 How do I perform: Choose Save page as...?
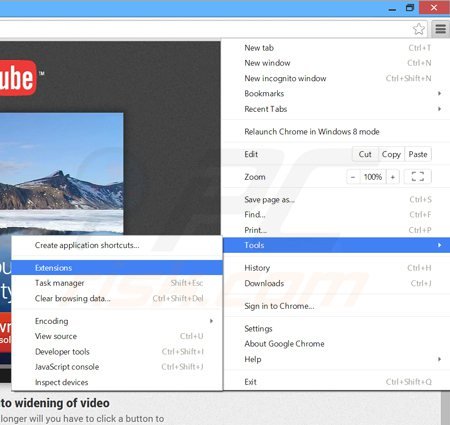click(337, 199)
